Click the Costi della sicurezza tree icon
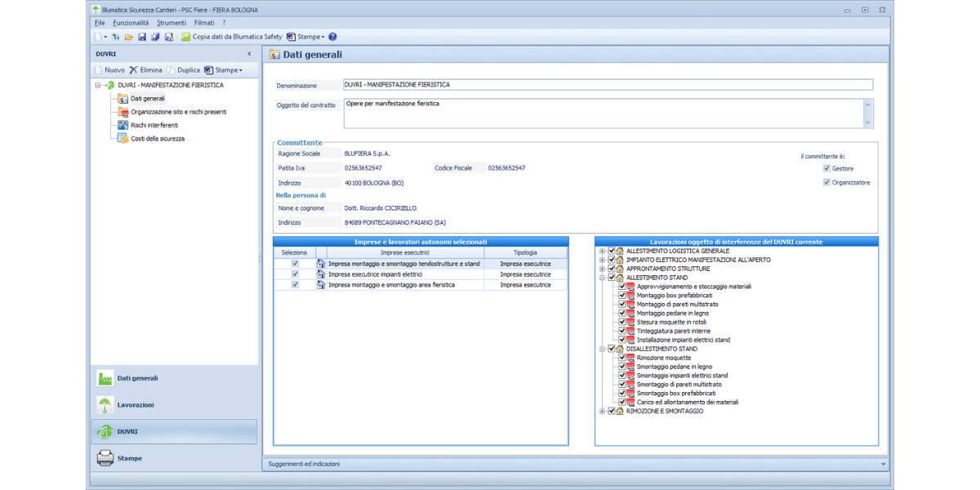The image size is (980, 490). [122, 139]
